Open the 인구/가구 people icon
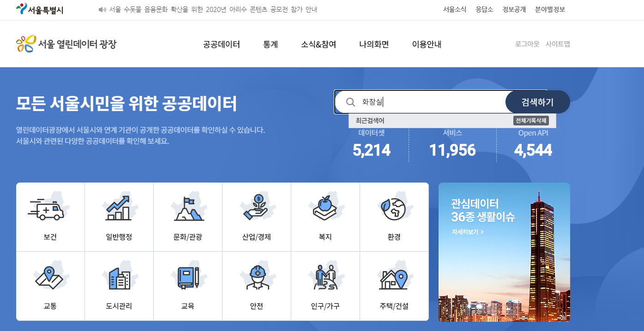Image resolution: width=644 pixels, height=331 pixels. 326,277
